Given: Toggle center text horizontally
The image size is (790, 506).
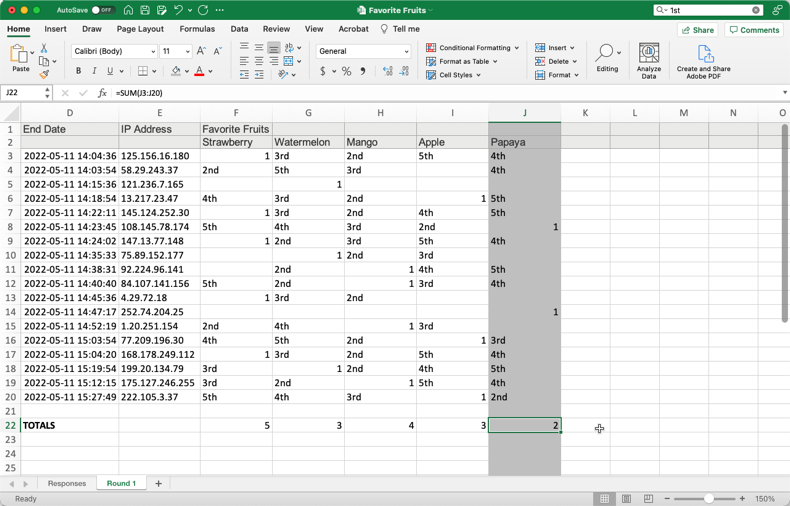Looking at the screenshot, I should point(259,61).
